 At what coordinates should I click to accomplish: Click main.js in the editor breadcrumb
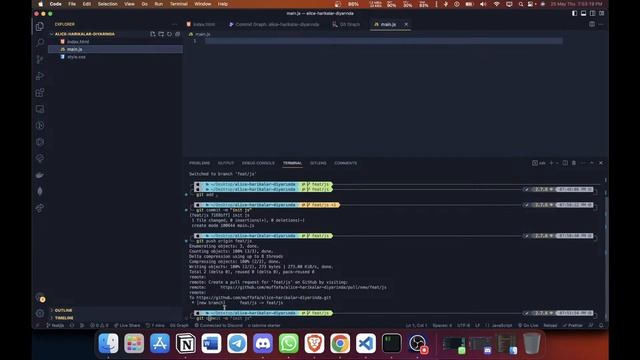click(x=200, y=34)
